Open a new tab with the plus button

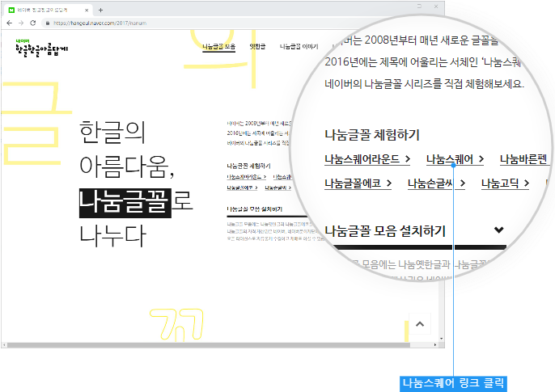[x=100, y=10]
